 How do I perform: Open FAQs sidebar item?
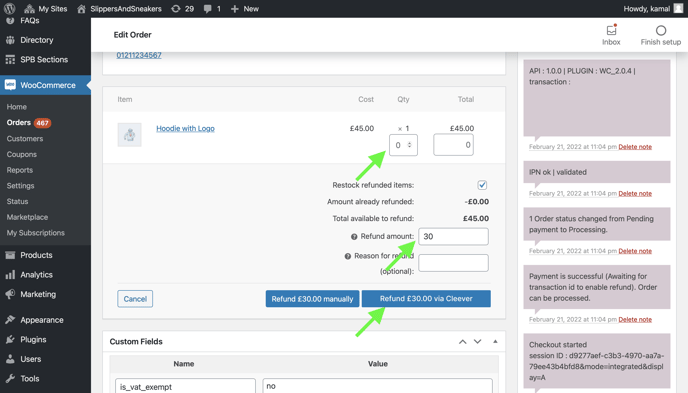tap(29, 21)
